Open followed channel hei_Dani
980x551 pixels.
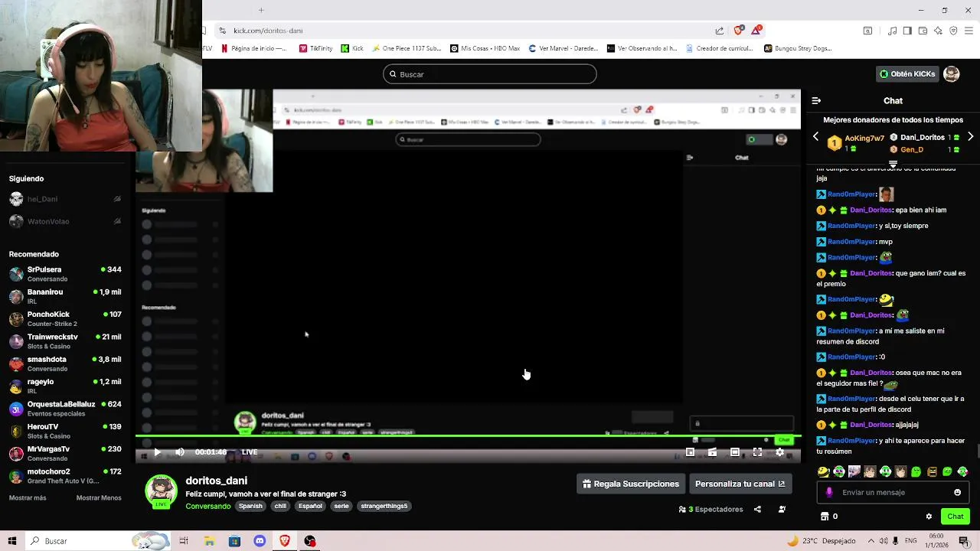65,199
